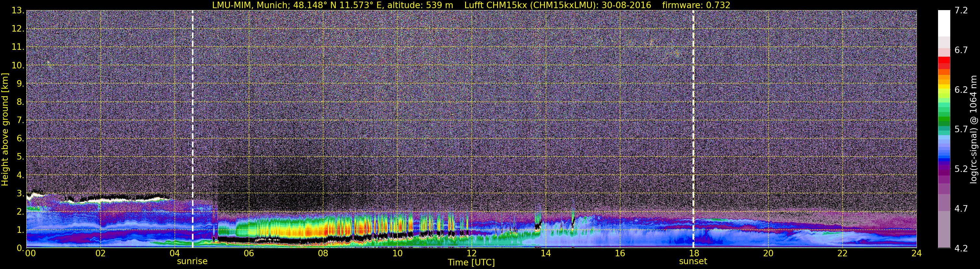The height and width of the screenshot is (269, 980).
Task: Click the '11.' height tick label
Action: click(x=18, y=47)
